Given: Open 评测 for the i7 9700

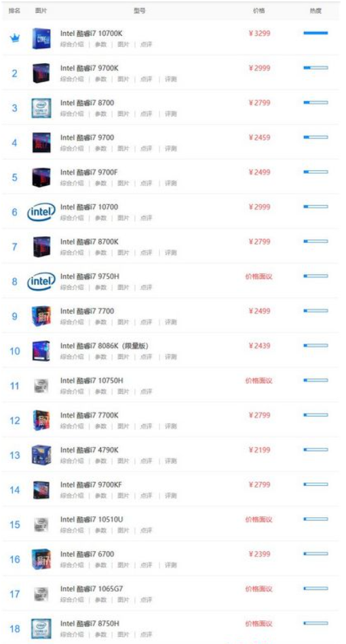Looking at the screenshot, I should [171, 148].
